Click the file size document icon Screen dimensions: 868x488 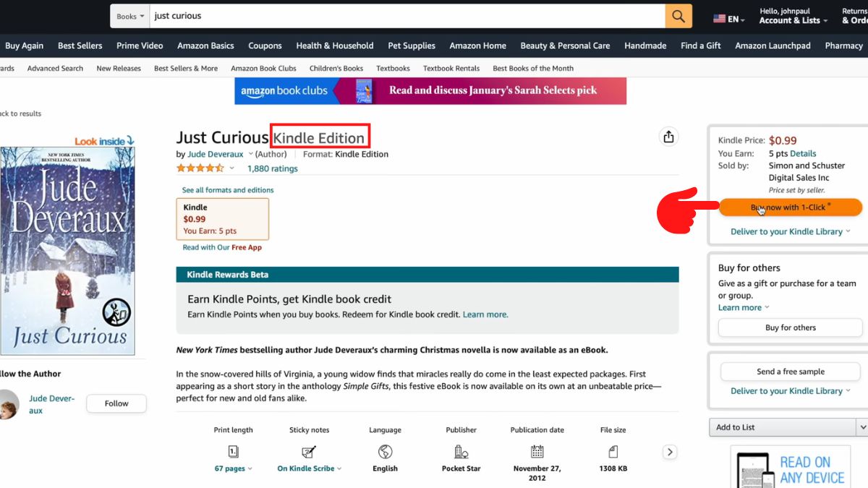coord(613,452)
